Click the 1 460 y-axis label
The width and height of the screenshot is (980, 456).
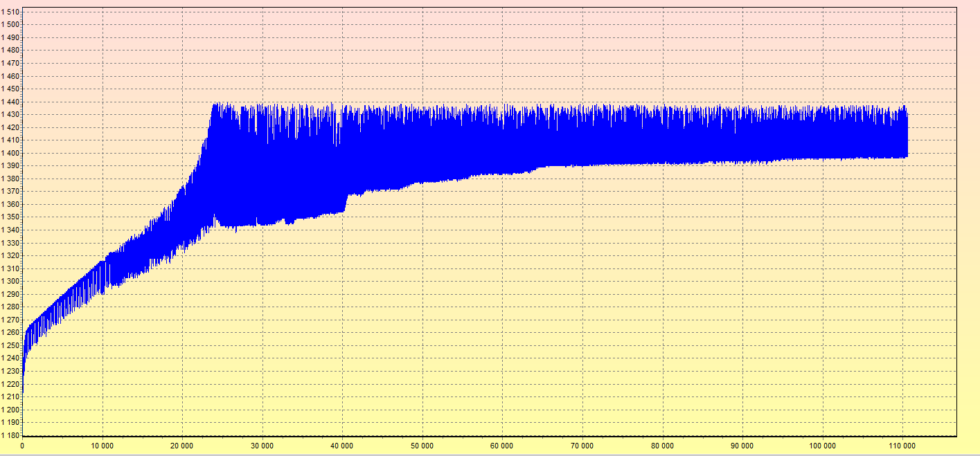(10, 75)
